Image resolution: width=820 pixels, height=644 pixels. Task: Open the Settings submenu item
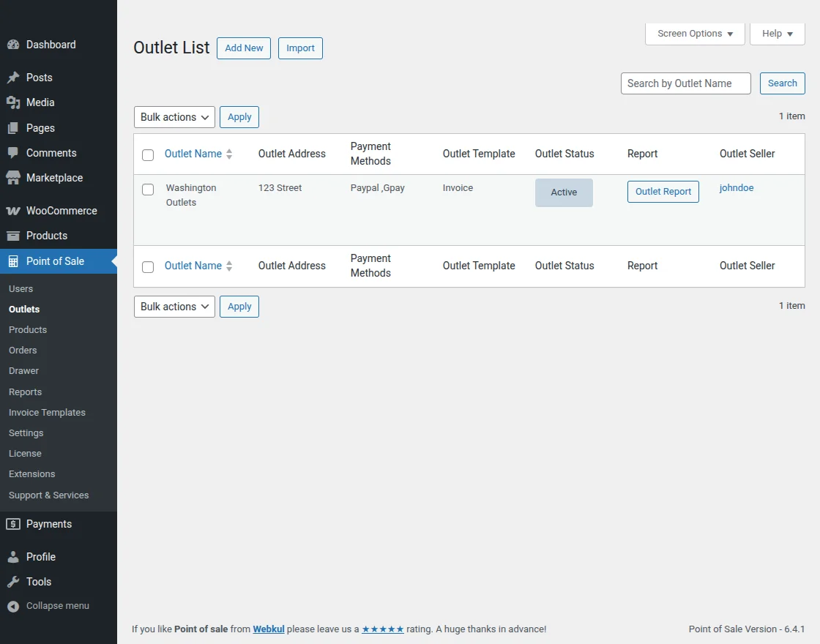click(x=26, y=433)
